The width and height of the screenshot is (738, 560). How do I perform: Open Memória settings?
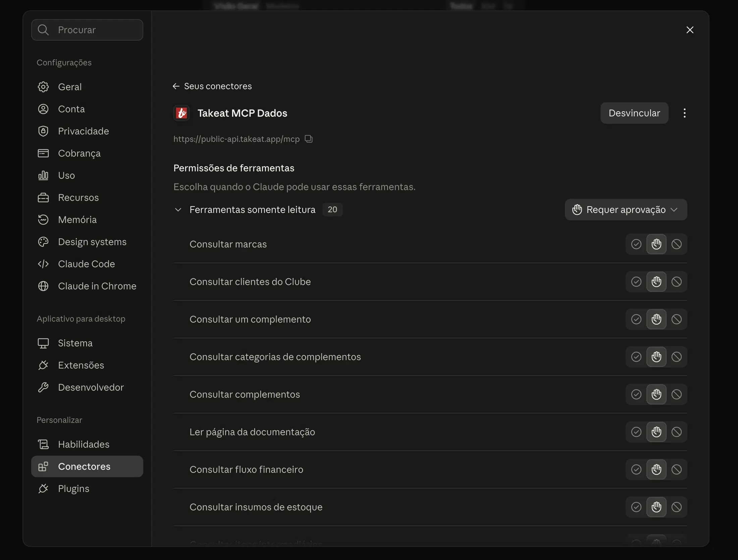pyautogui.click(x=87, y=220)
